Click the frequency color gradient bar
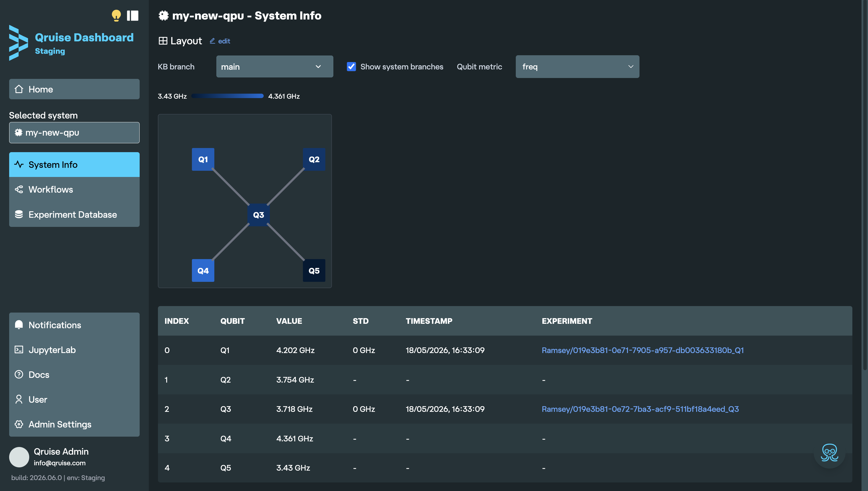Image resolution: width=868 pixels, height=491 pixels. [x=227, y=96]
